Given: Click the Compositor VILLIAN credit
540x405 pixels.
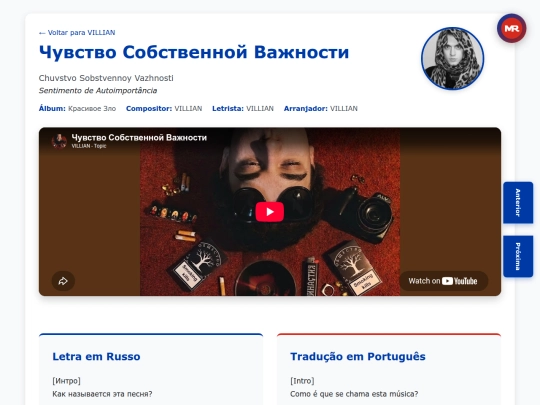Looking at the screenshot, I should coord(164,108).
